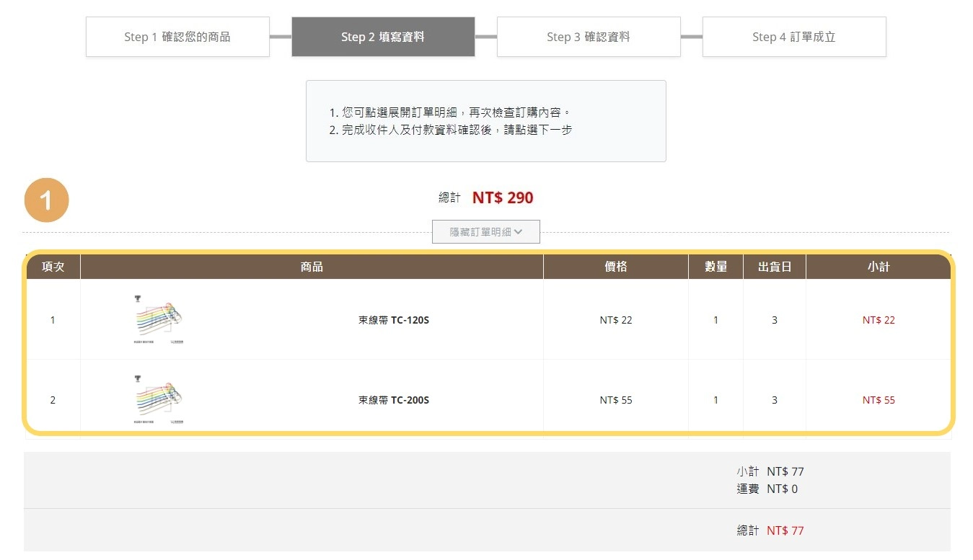Click the Step 4 訂單成立 step

[x=793, y=37]
